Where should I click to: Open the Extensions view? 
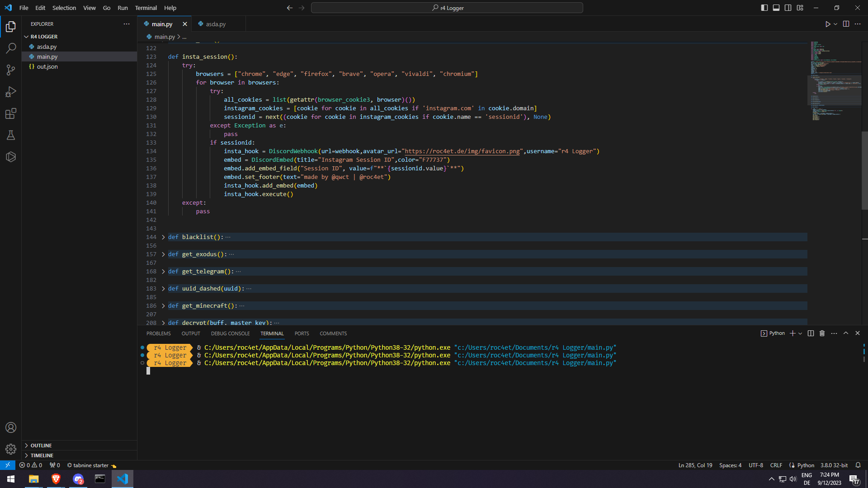coord(11,113)
